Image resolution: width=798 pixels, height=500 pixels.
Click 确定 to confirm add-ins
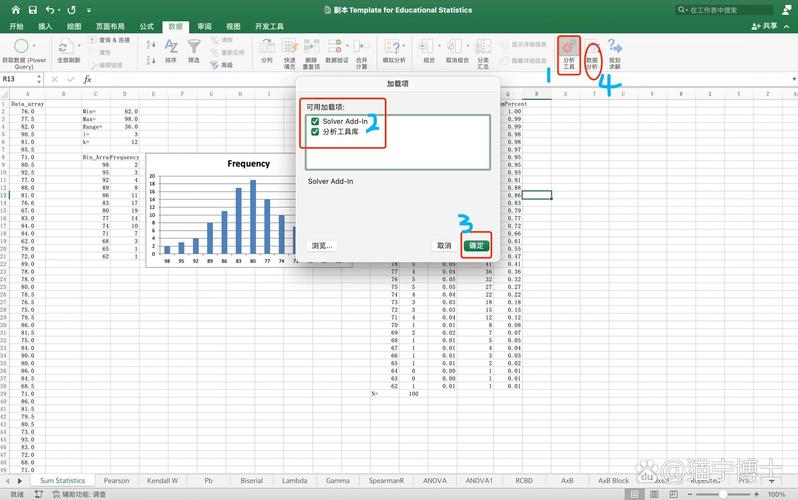(477, 245)
